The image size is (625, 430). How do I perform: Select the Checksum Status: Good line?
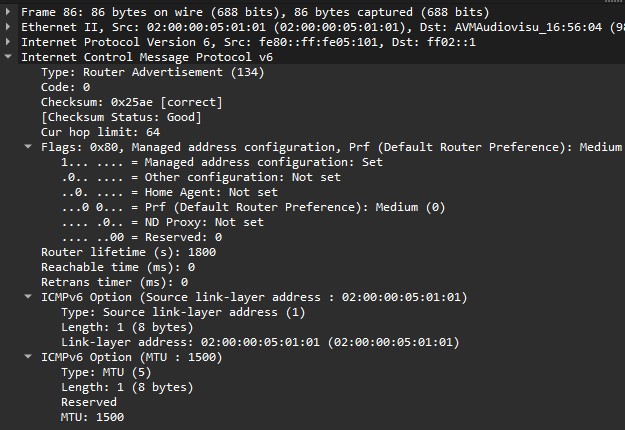pos(121,117)
